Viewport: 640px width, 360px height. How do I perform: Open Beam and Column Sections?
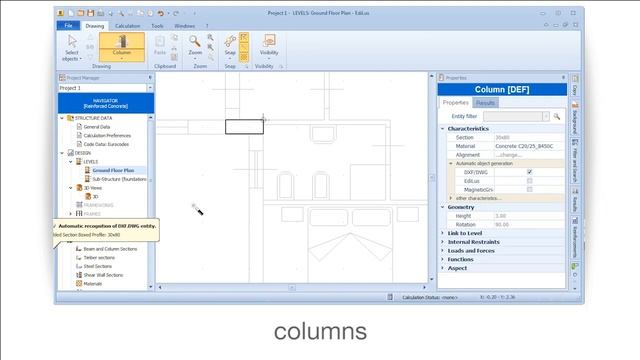(110, 249)
